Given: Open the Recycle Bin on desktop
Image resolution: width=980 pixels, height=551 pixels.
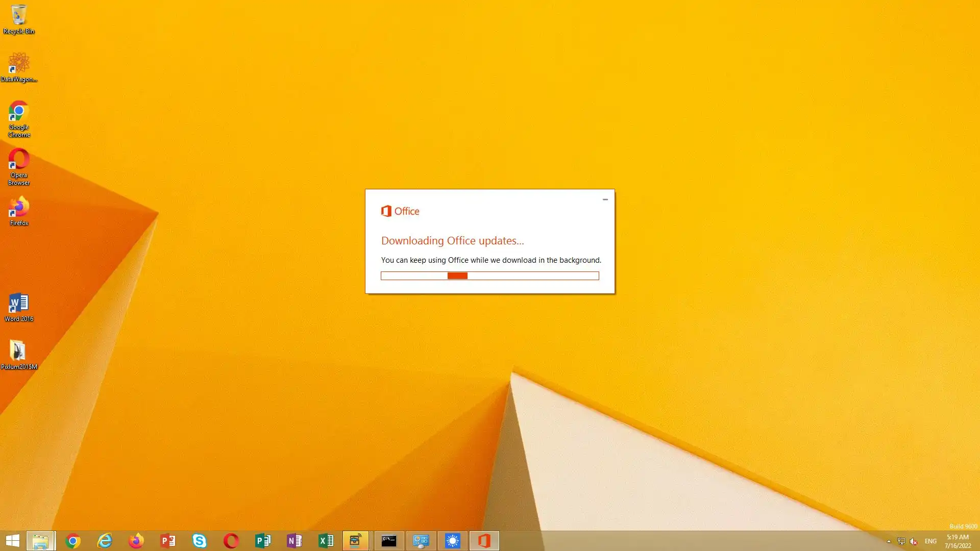Looking at the screenshot, I should click(19, 19).
